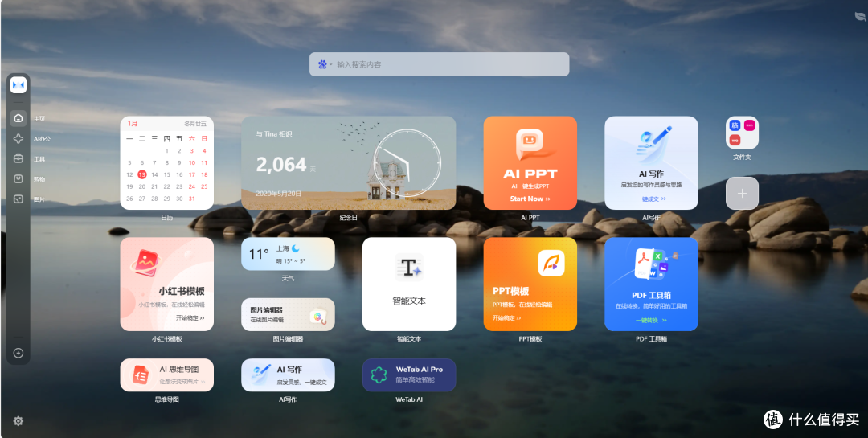Click the 纪念日 label beneath the anniversary widget
This screenshot has height=438, width=868.
(x=348, y=218)
